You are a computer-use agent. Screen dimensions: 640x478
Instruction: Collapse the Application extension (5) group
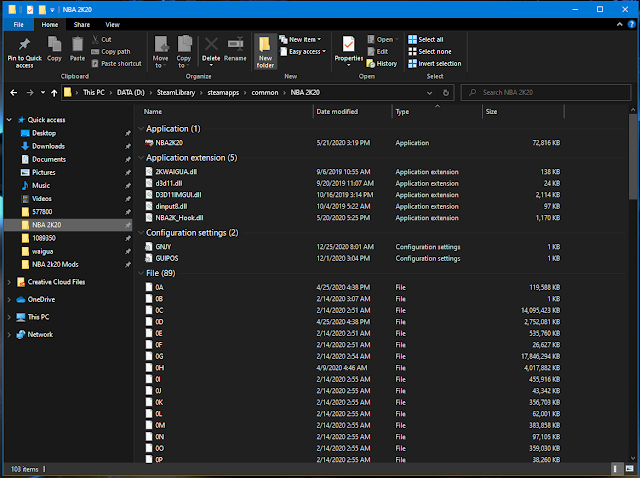(x=141, y=158)
